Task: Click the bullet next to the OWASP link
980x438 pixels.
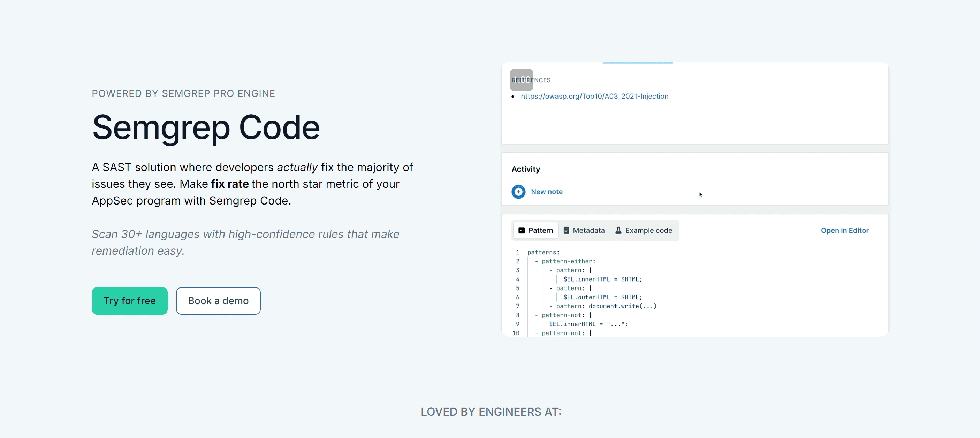Action: (x=514, y=97)
